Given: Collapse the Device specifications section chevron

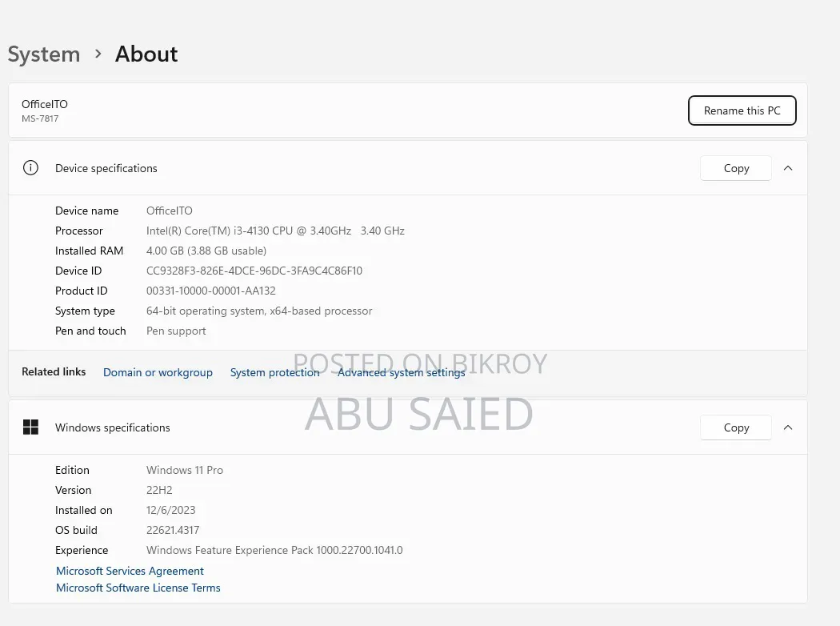Looking at the screenshot, I should pyautogui.click(x=787, y=168).
